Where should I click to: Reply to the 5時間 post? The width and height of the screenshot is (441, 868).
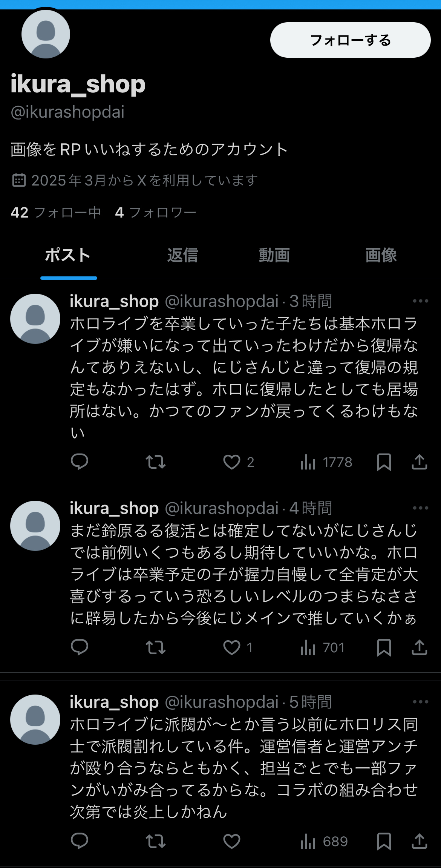[x=80, y=841]
